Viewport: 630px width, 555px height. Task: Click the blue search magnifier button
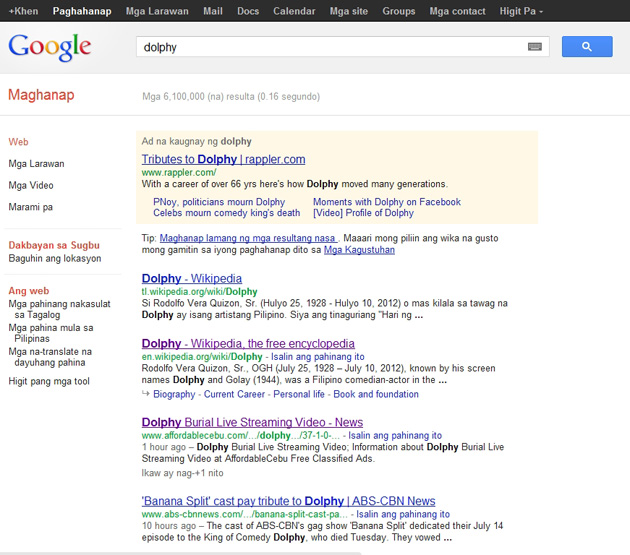587,47
